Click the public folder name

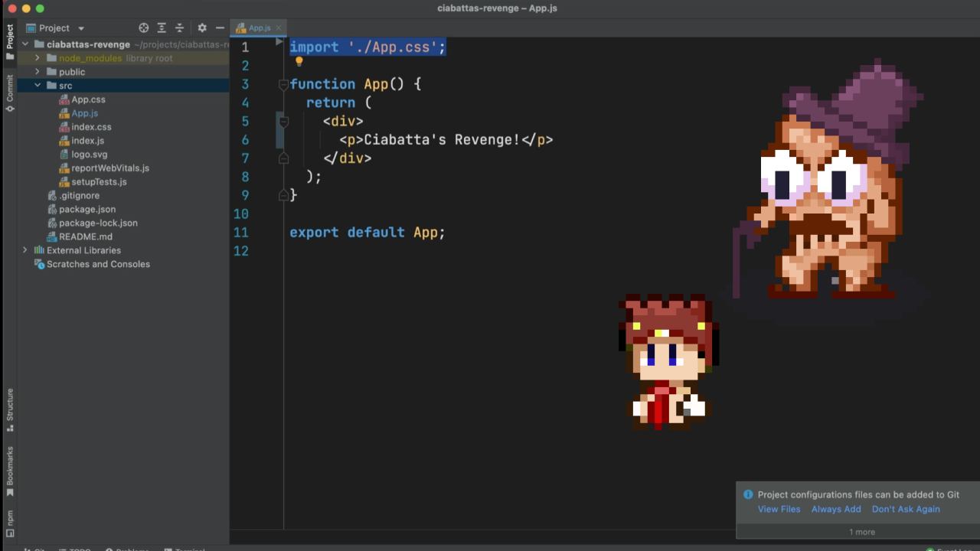click(x=72, y=72)
